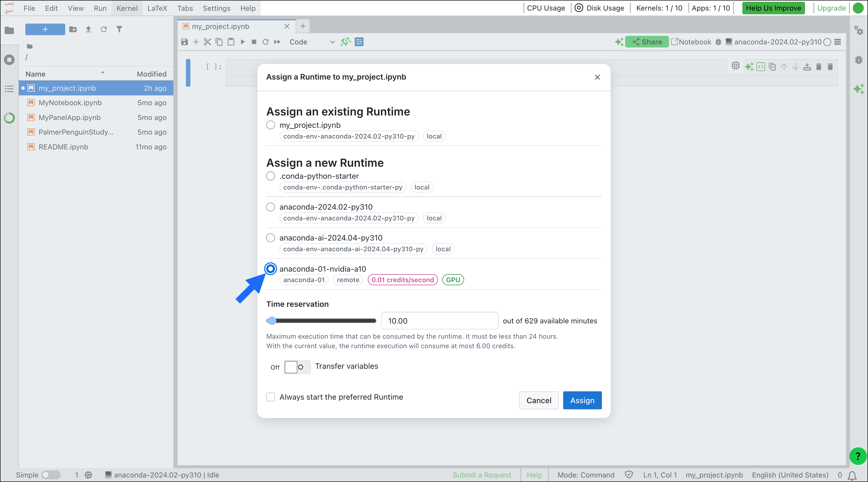This screenshot has height=482, width=868.
Task: Select the anaconda-ai-2024.04-py310 runtime radio button
Action: coord(271,238)
